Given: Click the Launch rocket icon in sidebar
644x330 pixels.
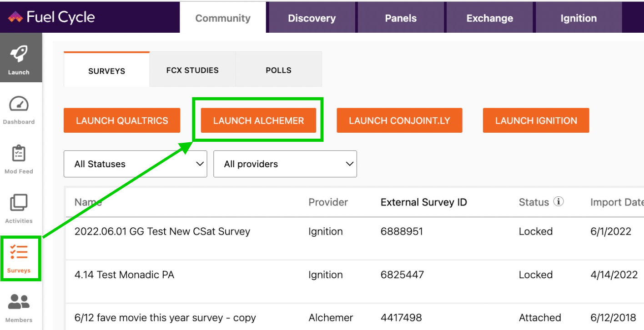Looking at the screenshot, I should [x=19, y=55].
